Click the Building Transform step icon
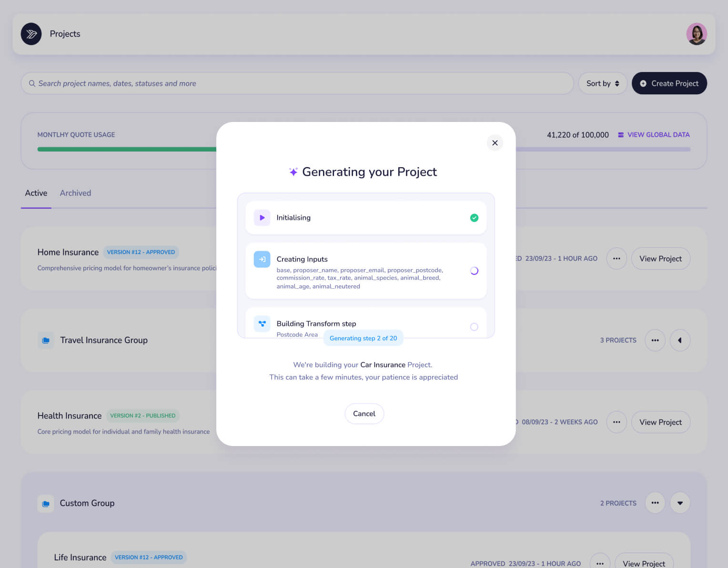Viewport: 728px width, 568px height. point(262,324)
